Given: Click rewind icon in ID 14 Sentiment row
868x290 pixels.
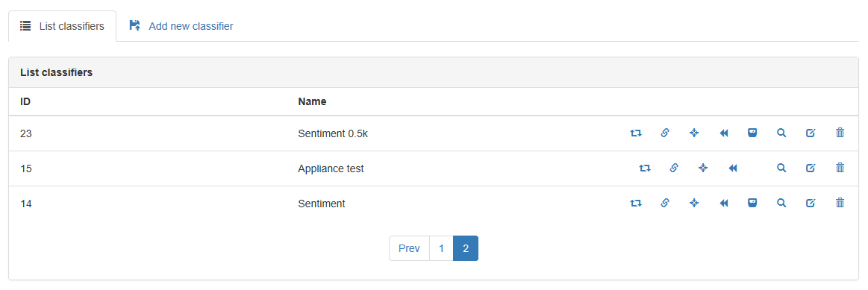Looking at the screenshot, I should [723, 204].
